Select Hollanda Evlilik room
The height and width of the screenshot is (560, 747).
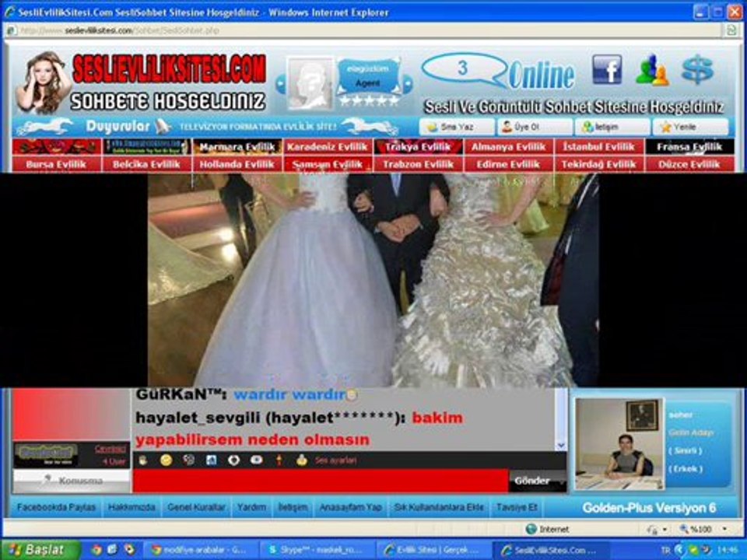click(x=237, y=164)
